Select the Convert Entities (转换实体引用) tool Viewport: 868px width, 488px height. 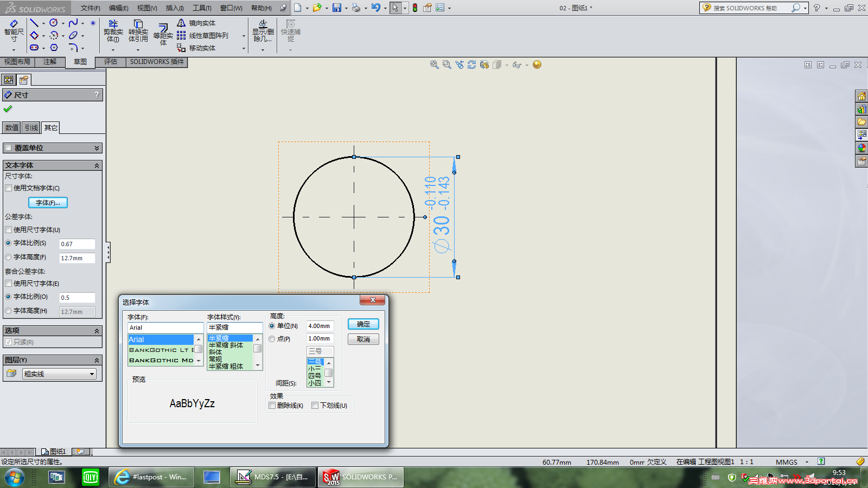tap(138, 31)
